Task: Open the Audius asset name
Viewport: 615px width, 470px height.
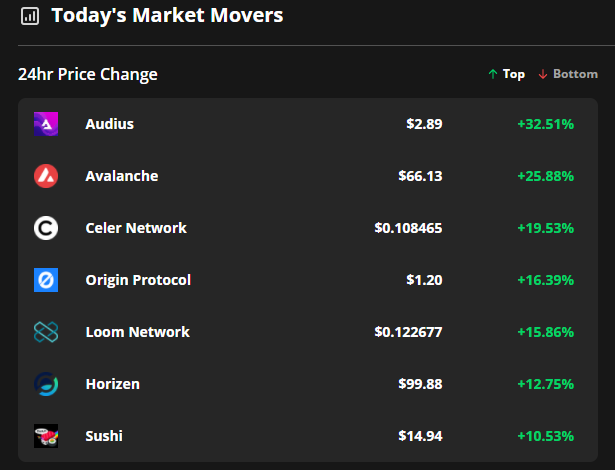Action: coord(109,124)
